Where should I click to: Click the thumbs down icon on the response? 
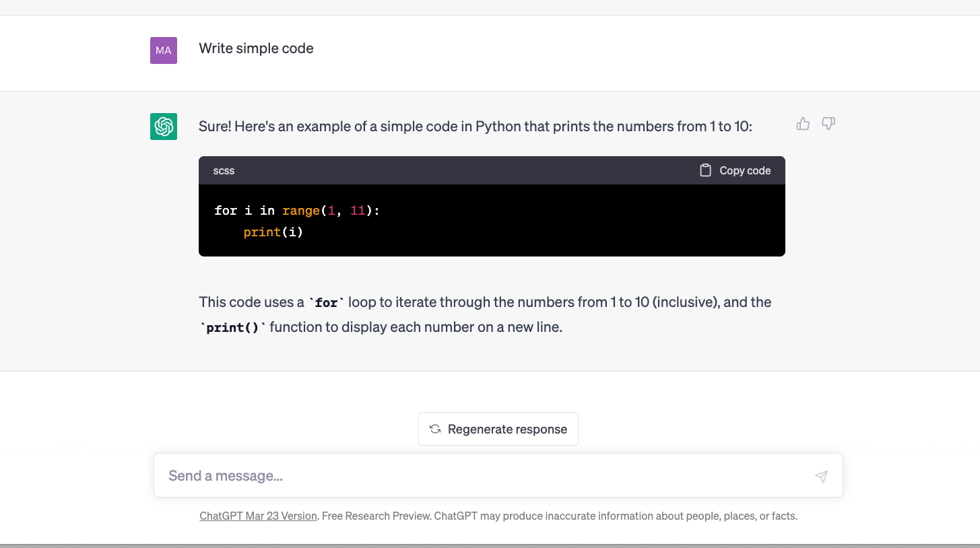tap(828, 124)
